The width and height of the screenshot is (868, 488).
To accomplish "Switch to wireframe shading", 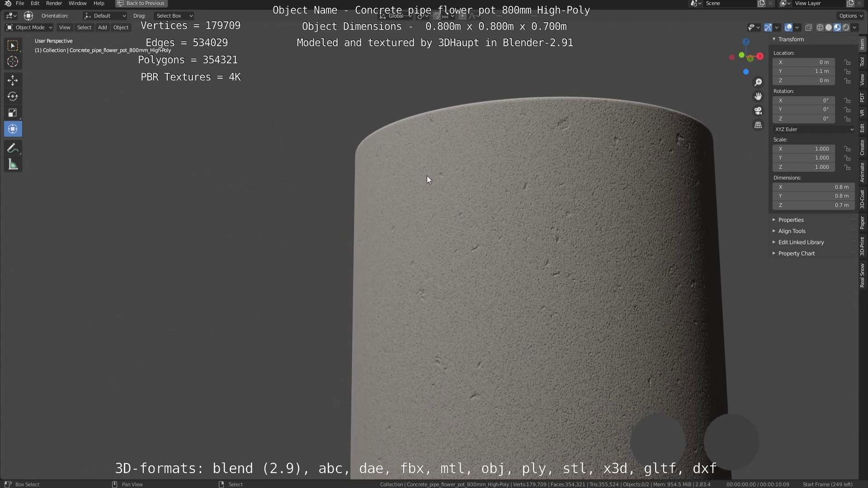I will [820, 28].
